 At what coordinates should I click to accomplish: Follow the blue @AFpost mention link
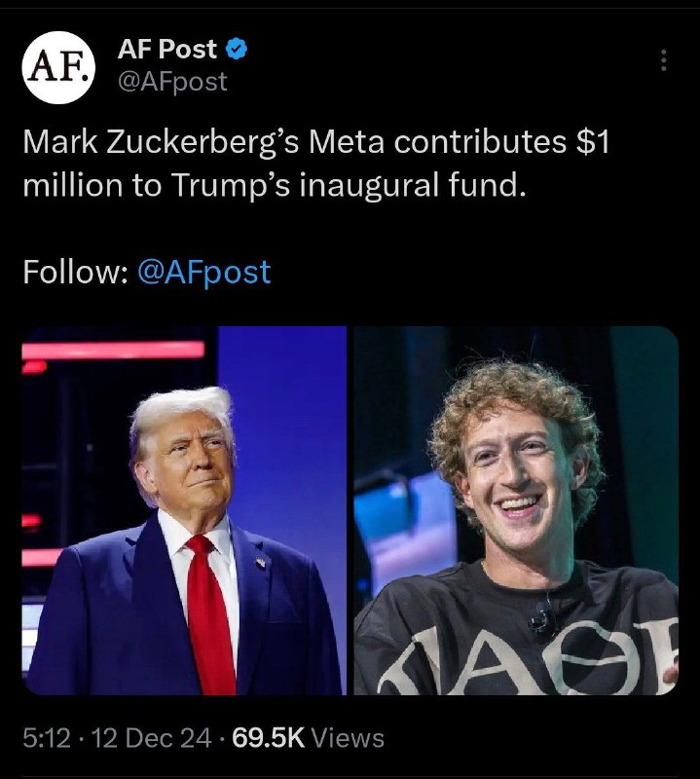(203, 273)
